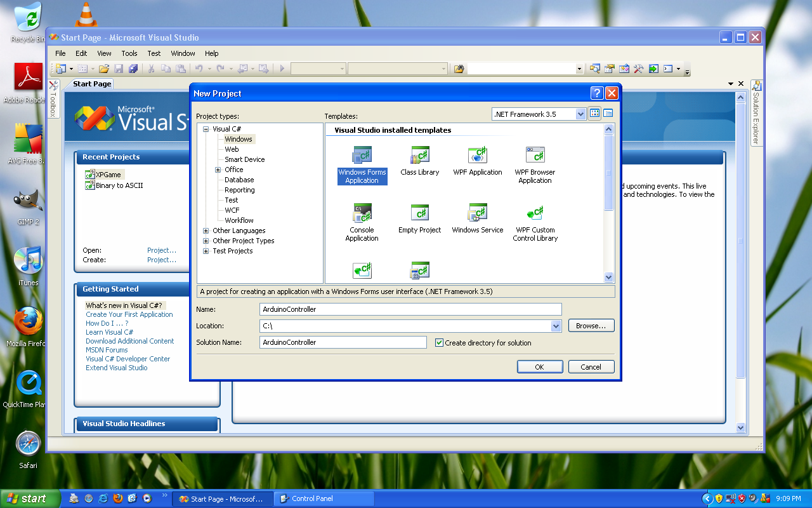Open the Adobe Reader desktop icon
The width and height of the screenshot is (812, 508).
click(29, 84)
